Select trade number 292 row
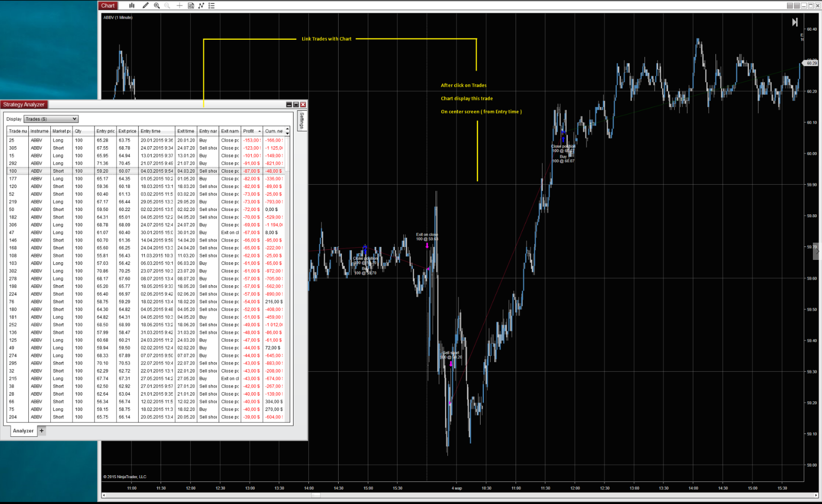The image size is (822, 504). tap(146, 164)
